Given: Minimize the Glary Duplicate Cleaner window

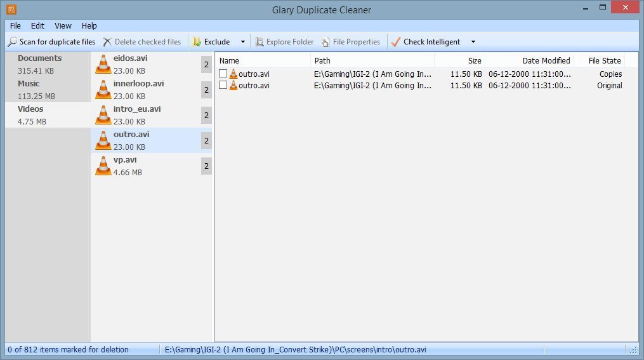Looking at the screenshot, I should pos(586,8).
